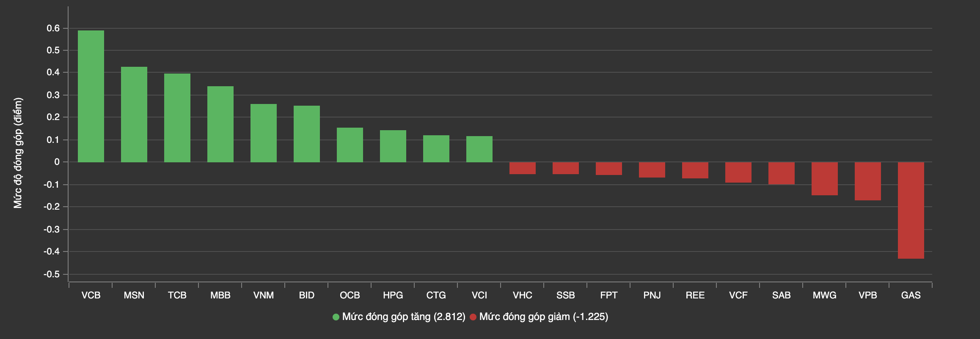
Task: Click the VNM x-axis label
Action: [264, 295]
